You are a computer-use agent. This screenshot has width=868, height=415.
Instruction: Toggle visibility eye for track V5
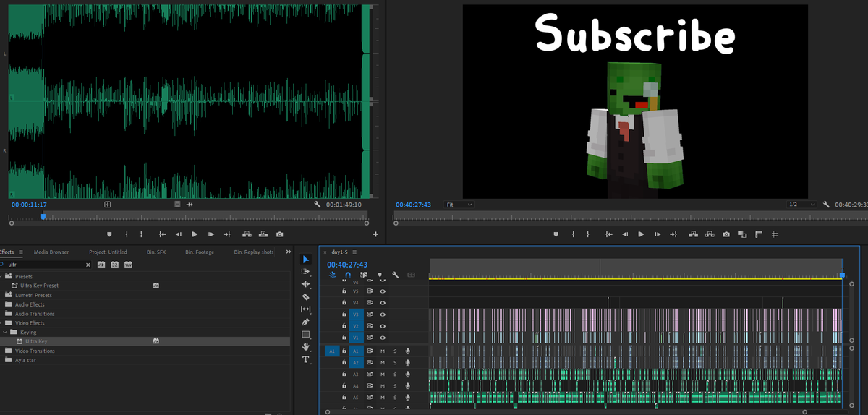tap(382, 291)
